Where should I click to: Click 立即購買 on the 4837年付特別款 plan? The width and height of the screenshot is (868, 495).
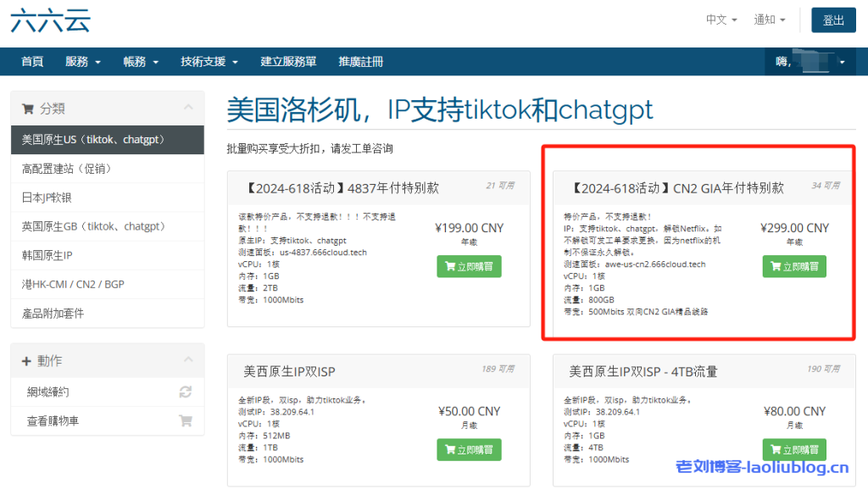(469, 266)
